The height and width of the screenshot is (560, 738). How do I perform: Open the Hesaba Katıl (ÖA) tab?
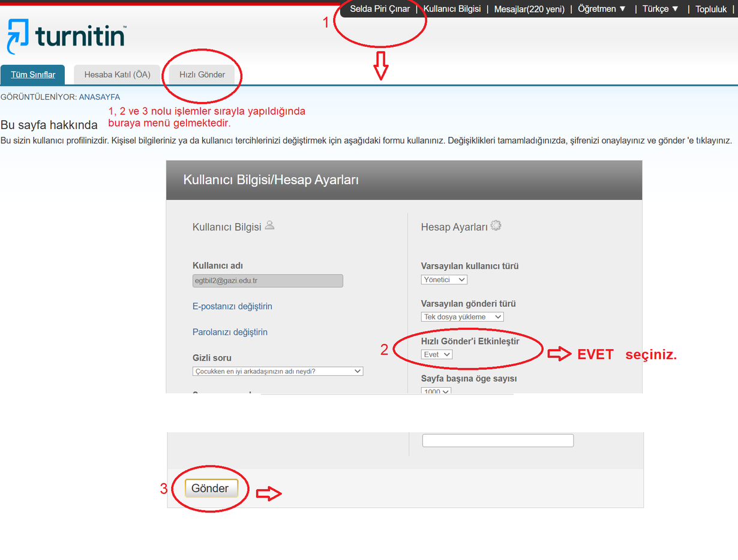pos(117,74)
